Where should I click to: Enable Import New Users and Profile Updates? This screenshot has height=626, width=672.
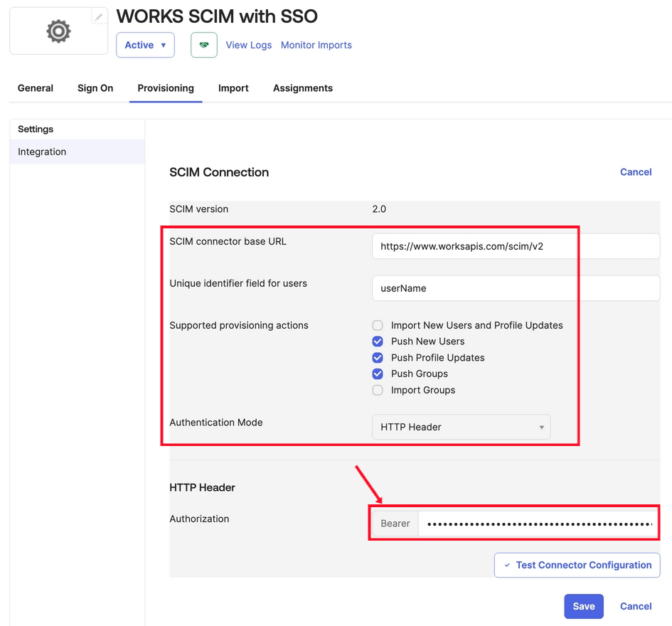click(x=378, y=325)
